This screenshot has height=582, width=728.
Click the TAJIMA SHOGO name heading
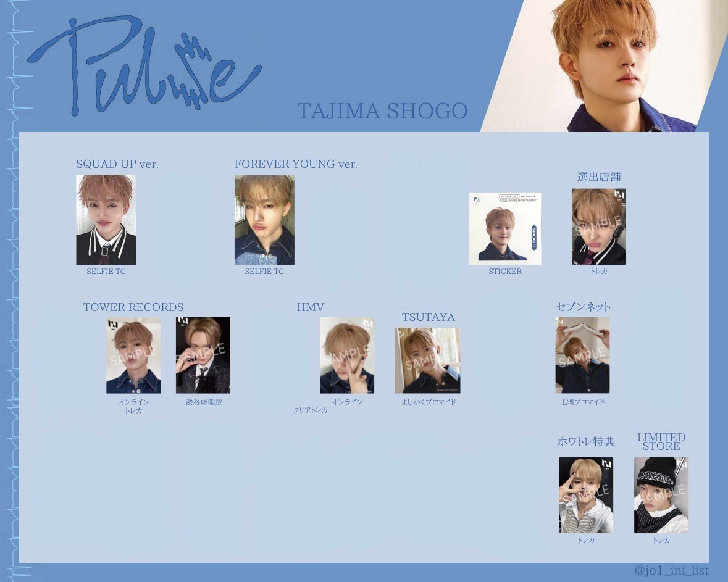coord(382,111)
